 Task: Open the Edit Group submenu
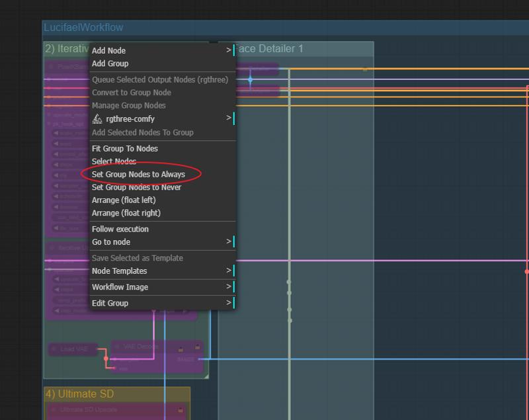[163, 304]
